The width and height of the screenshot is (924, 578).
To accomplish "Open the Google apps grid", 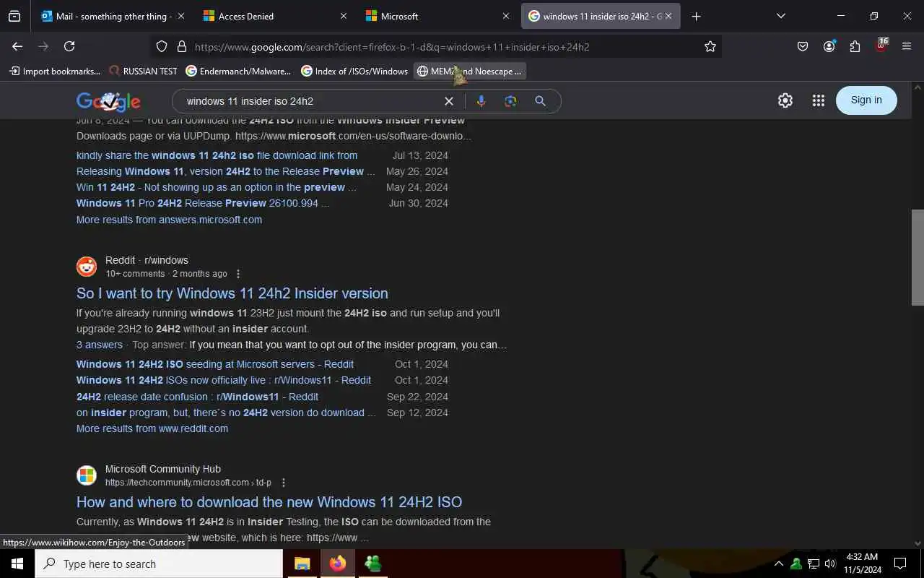I will click(818, 100).
